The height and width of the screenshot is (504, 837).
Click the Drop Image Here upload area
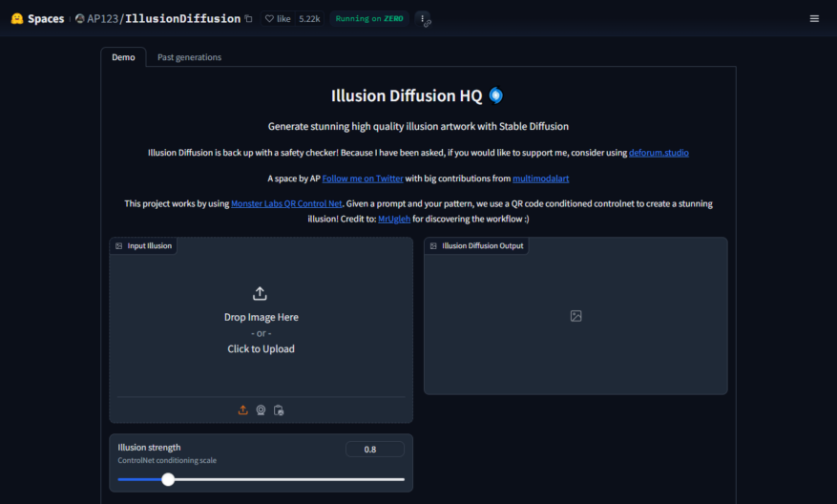click(x=262, y=317)
